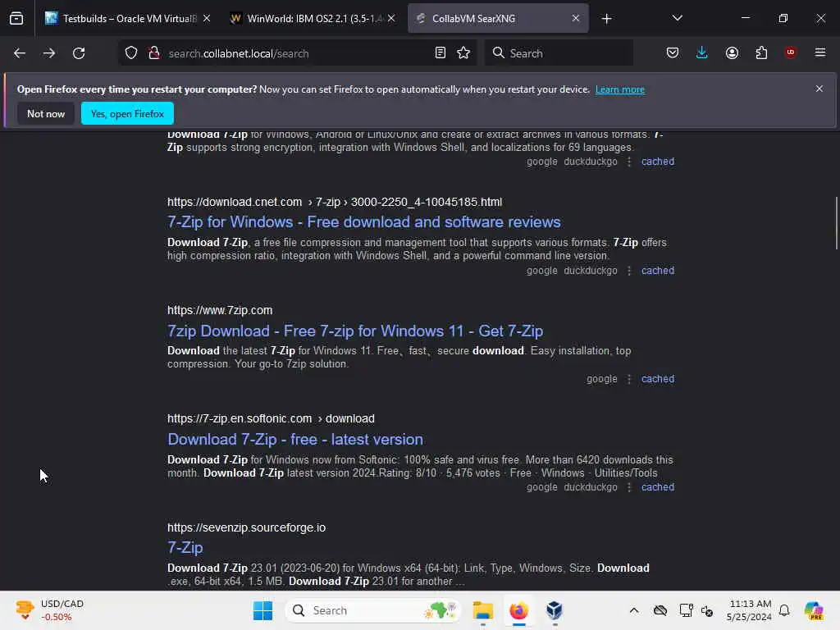
Task: Open Download 7-Zip free latest version result
Action: [x=295, y=440]
